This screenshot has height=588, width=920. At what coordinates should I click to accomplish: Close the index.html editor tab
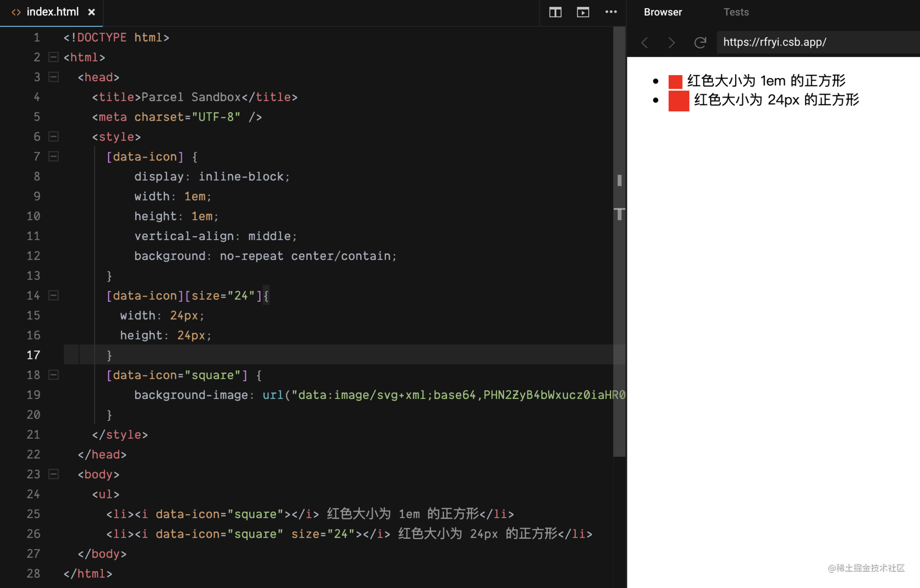point(92,12)
